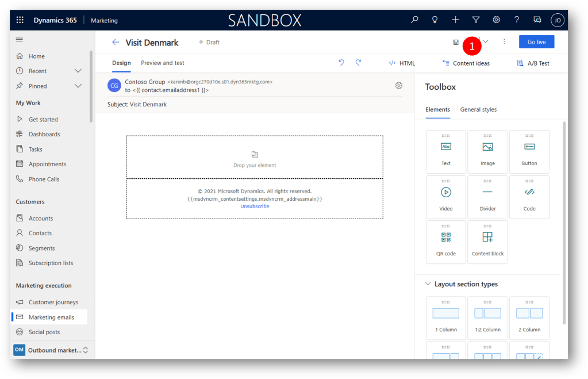Switch to Preview and test tab

click(x=163, y=63)
